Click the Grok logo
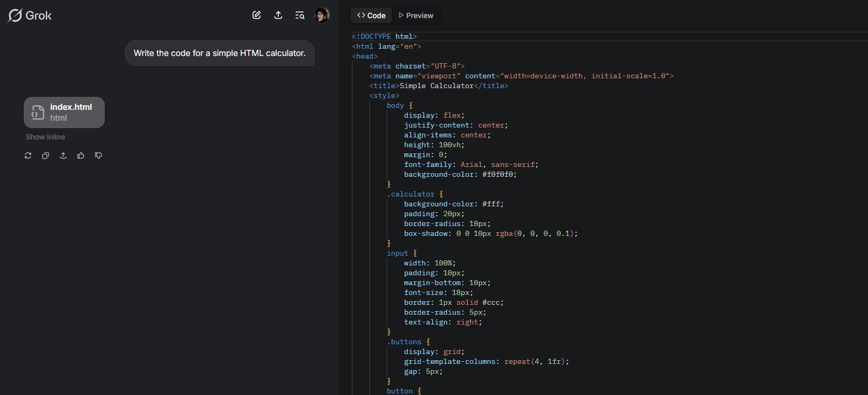This screenshot has height=395, width=868. (x=30, y=16)
